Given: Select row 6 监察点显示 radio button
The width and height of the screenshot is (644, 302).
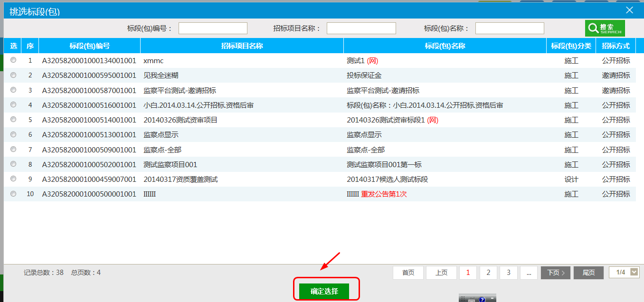Looking at the screenshot, I should (13, 134).
